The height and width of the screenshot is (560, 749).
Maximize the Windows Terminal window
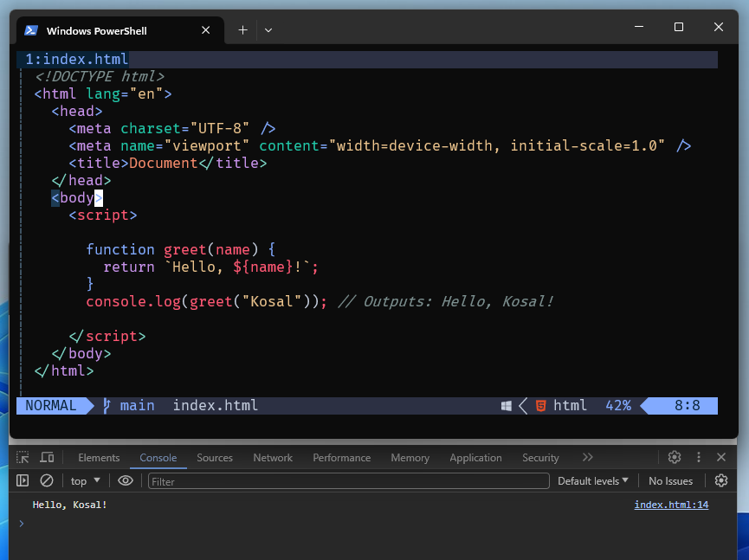coord(678,27)
